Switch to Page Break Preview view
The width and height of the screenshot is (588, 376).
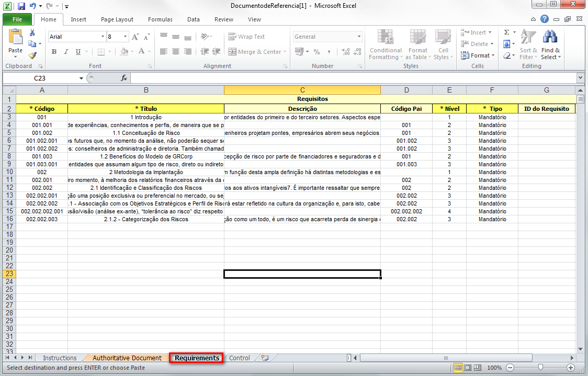[478, 368]
